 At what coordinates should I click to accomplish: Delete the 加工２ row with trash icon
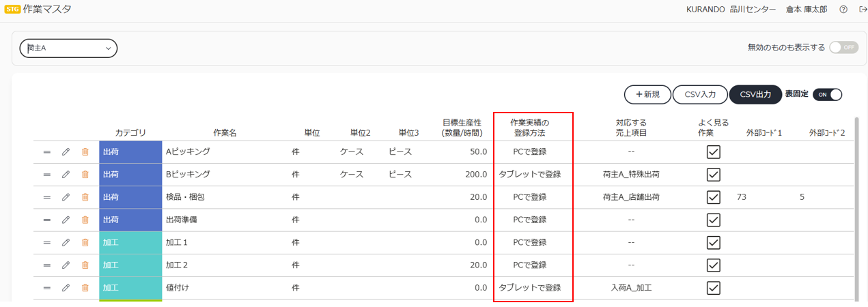[x=85, y=265]
